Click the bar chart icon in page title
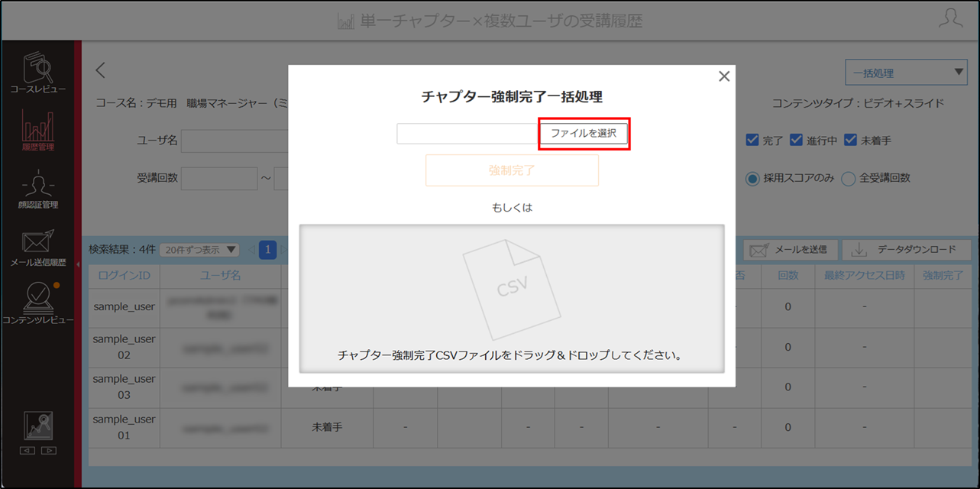The image size is (980, 489). [346, 20]
